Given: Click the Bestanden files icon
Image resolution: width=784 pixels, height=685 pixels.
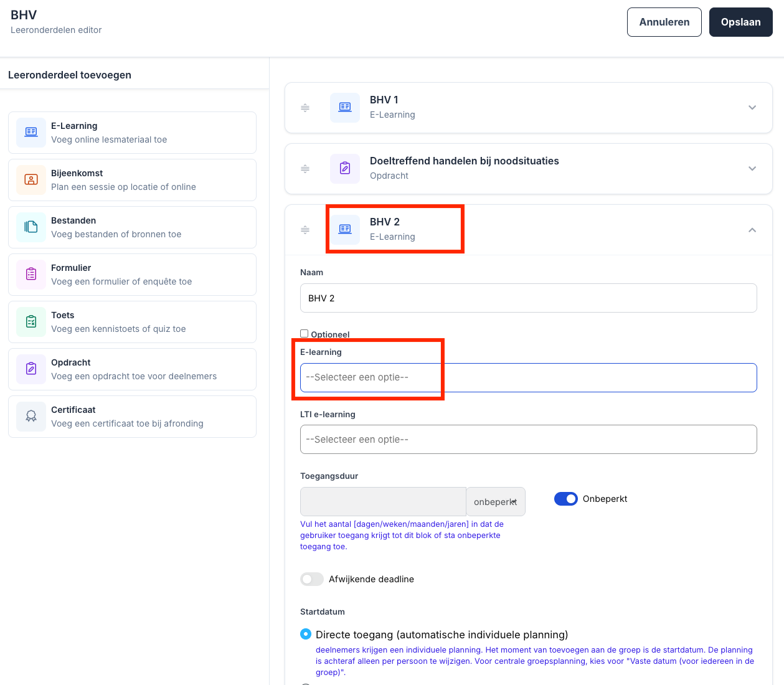Looking at the screenshot, I should (x=31, y=227).
